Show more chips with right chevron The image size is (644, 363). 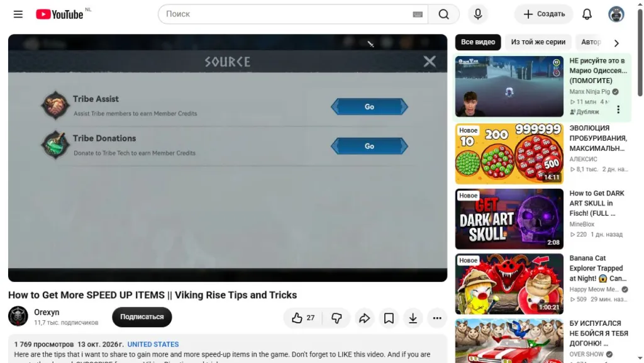coord(616,43)
